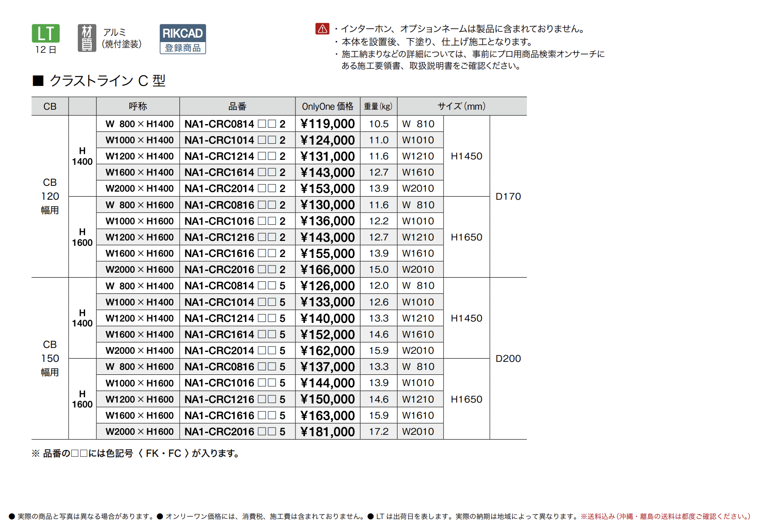Select part number NA1-CRC1216 □□ 5
This screenshot has width=762, height=532.
point(235,399)
